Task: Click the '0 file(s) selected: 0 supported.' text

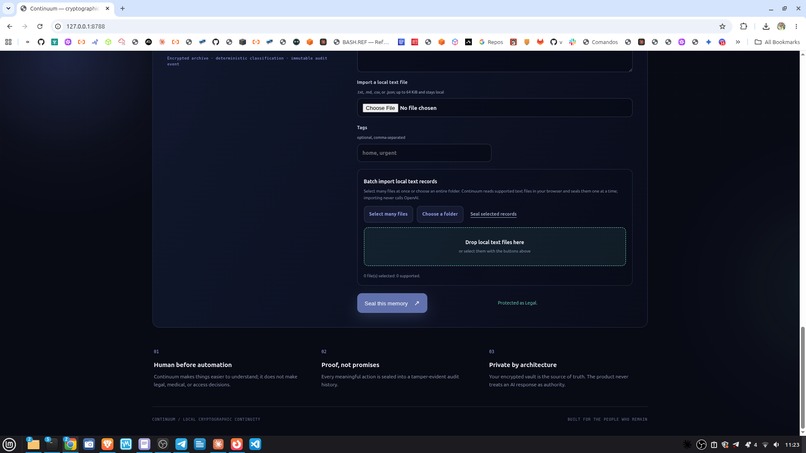Action: (x=392, y=276)
